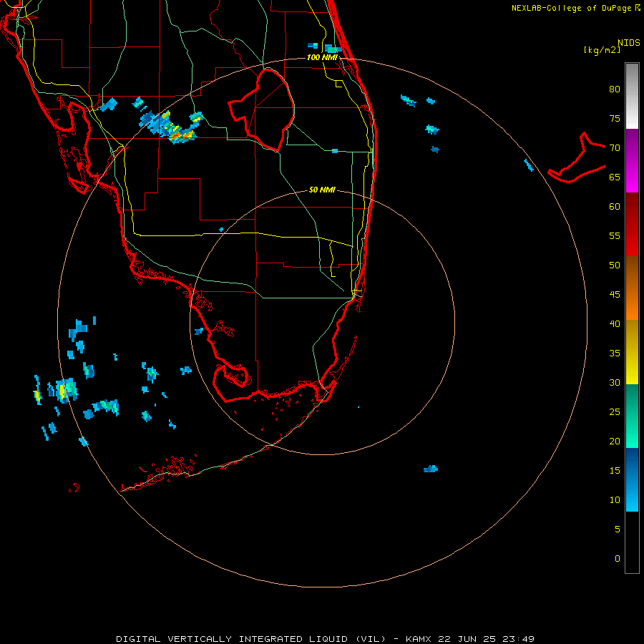Click the legend value 40

pos(615,324)
